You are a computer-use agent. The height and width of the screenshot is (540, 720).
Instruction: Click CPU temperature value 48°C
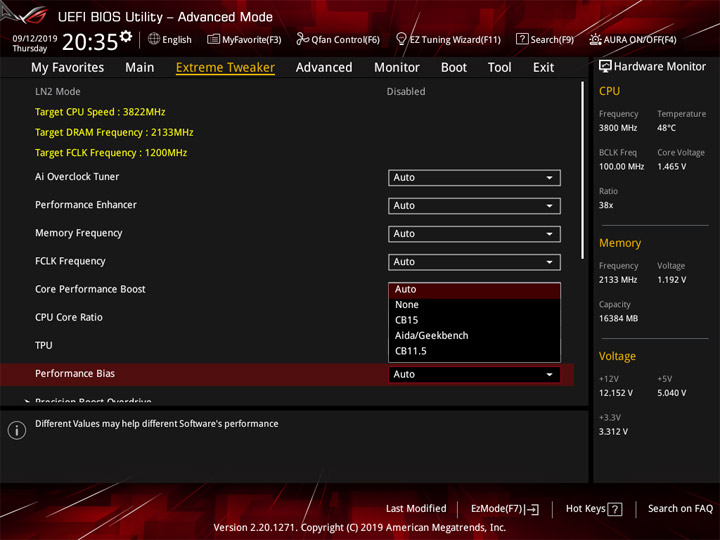point(666,128)
